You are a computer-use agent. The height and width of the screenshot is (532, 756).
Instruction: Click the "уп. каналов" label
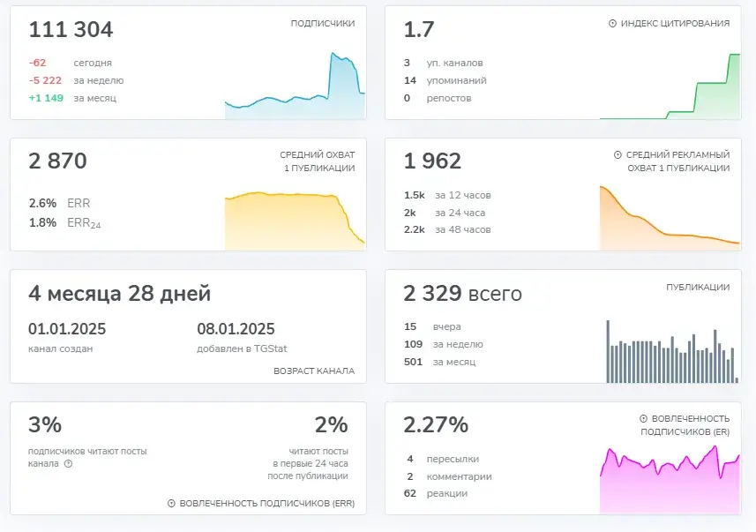(454, 64)
